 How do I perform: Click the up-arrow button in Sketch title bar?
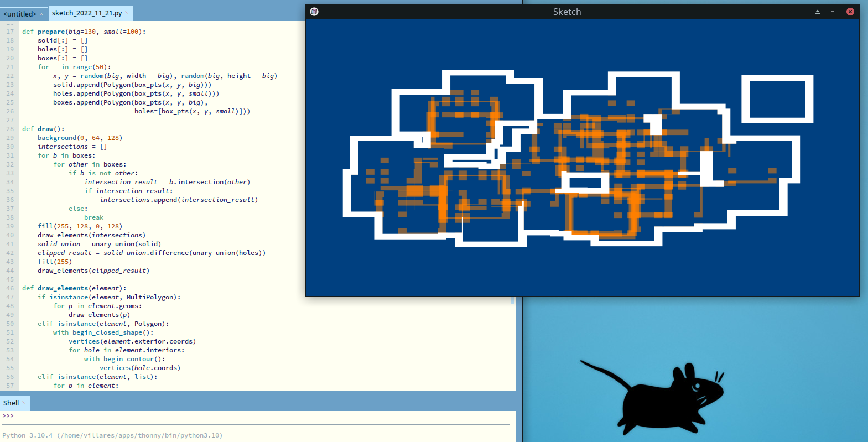(817, 12)
